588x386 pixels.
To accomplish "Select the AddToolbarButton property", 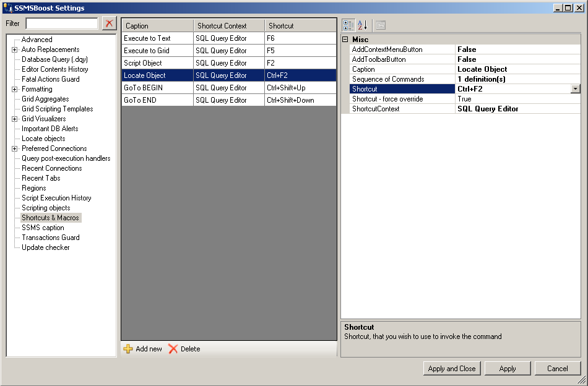I will tap(465, 59).
